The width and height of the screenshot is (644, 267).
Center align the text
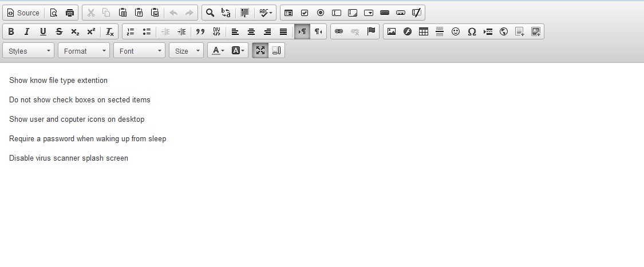[251, 32]
